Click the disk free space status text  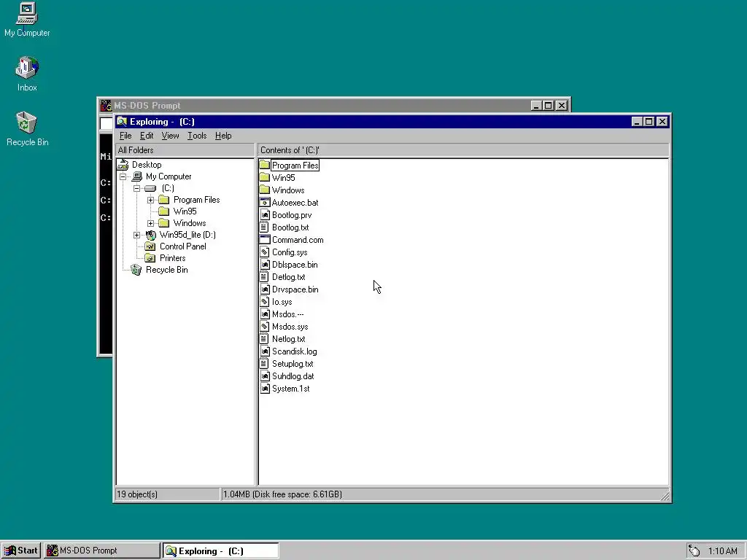click(x=282, y=494)
